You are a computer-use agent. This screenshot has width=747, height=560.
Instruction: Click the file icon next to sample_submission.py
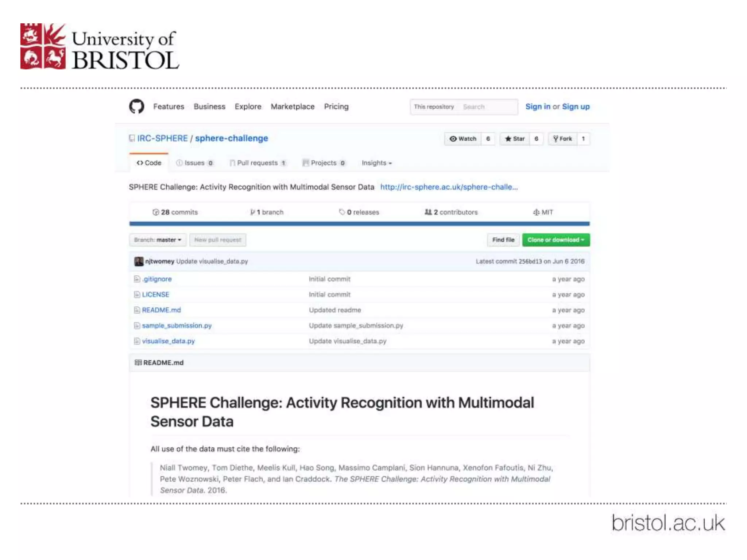tap(137, 326)
